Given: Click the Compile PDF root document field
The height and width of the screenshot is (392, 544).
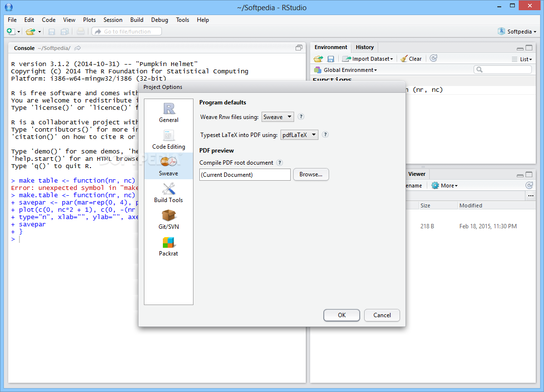Looking at the screenshot, I should (x=245, y=175).
